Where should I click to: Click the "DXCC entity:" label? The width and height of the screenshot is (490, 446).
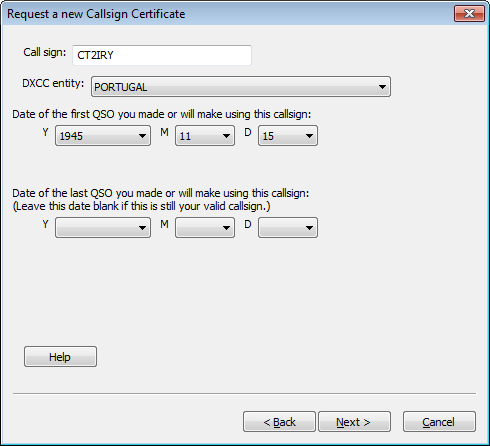click(53, 83)
